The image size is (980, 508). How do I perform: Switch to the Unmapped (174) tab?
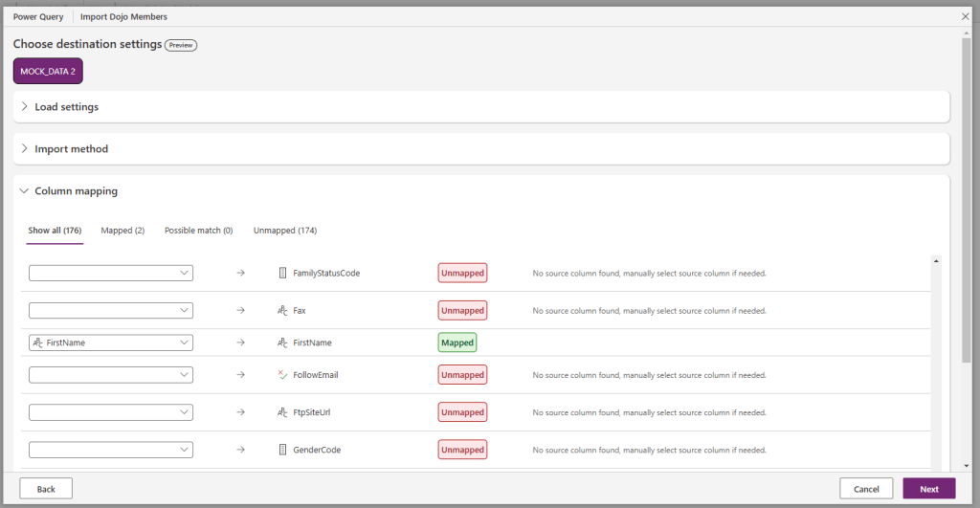click(284, 231)
